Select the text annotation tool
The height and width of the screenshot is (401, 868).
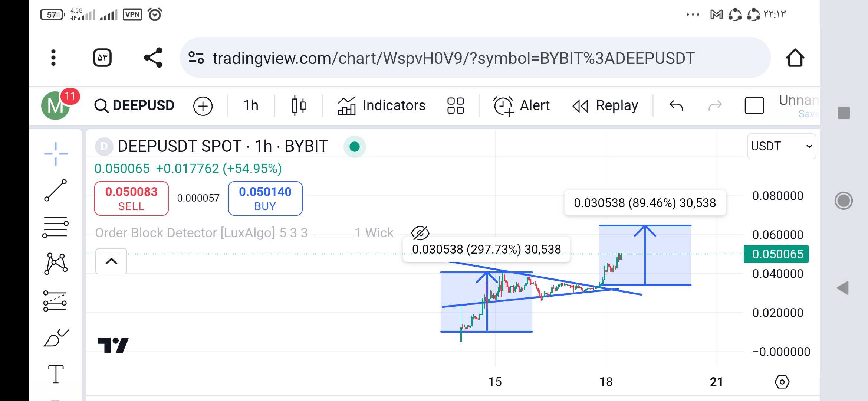click(x=56, y=374)
